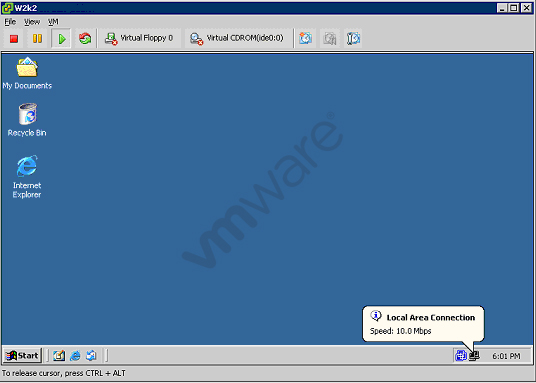
Task: Click the red Stop power-off button
Action: click(x=14, y=39)
